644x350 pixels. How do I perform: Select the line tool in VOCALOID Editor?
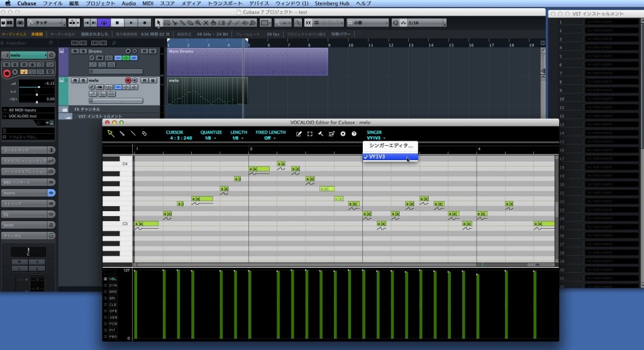133,133
